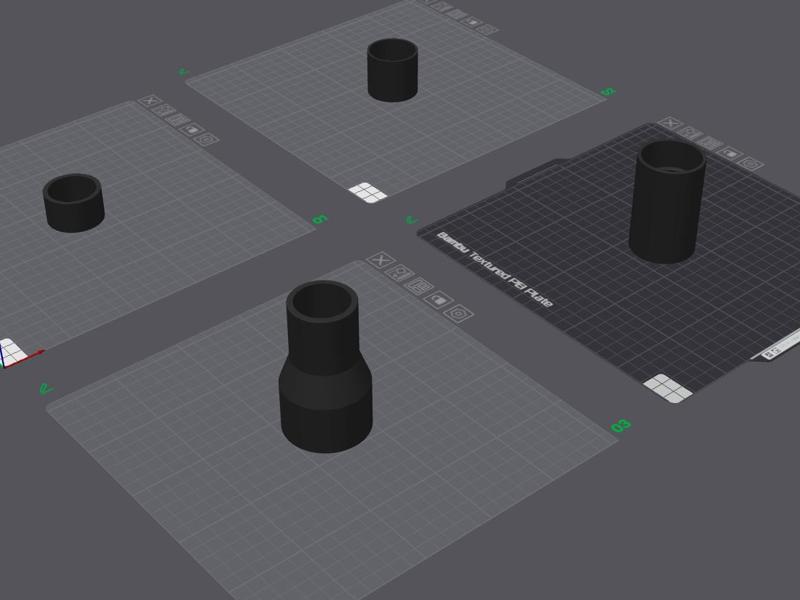Select the tall tube on the dark plate
800x600 pixels.
coord(667,202)
